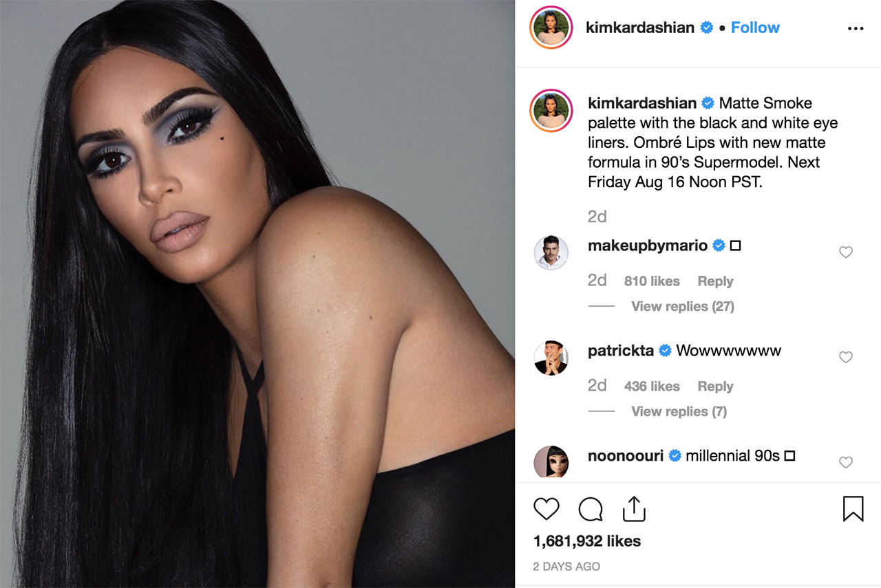Open the three-dot more options menu
The image size is (881, 588).
coord(855,28)
